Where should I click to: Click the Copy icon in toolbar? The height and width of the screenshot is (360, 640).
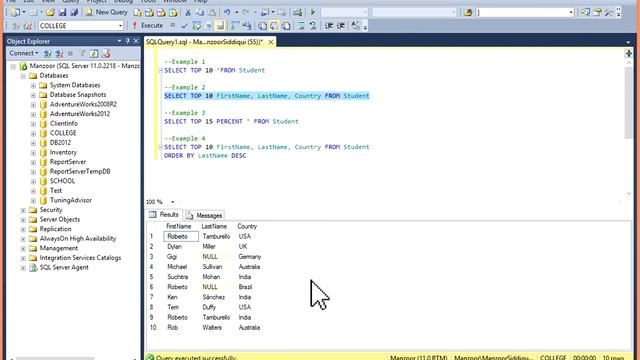coord(200,13)
